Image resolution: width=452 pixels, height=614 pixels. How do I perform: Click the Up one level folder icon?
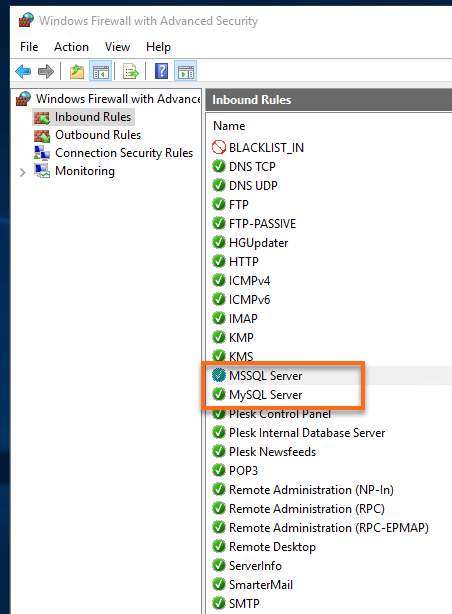[x=77, y=72]
